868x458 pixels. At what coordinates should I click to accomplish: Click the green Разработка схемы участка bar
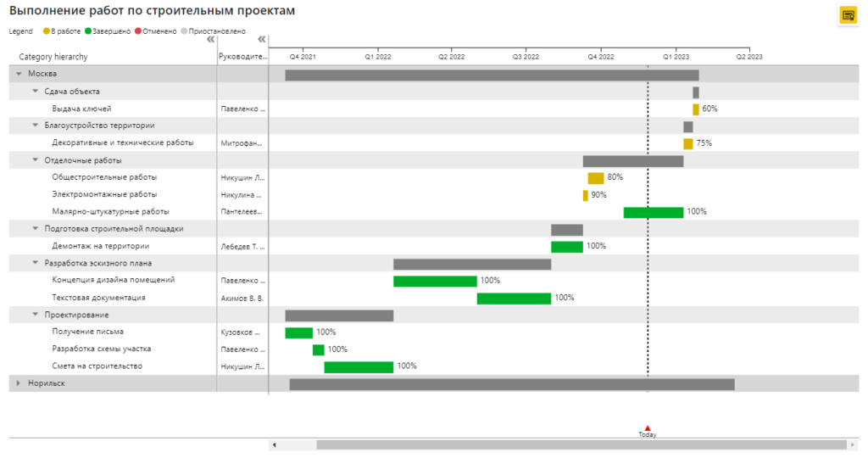[319, 350]
